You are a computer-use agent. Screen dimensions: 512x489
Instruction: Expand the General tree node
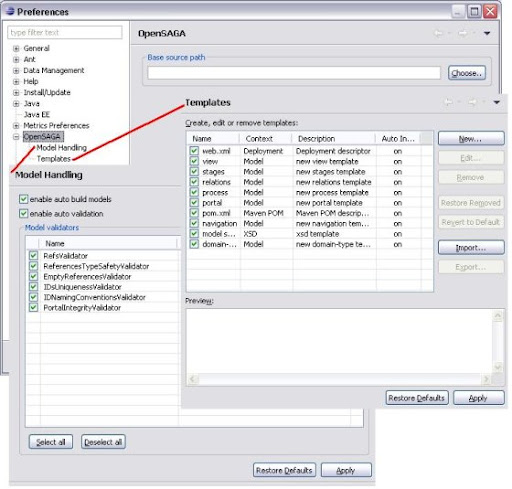point(16,49)
